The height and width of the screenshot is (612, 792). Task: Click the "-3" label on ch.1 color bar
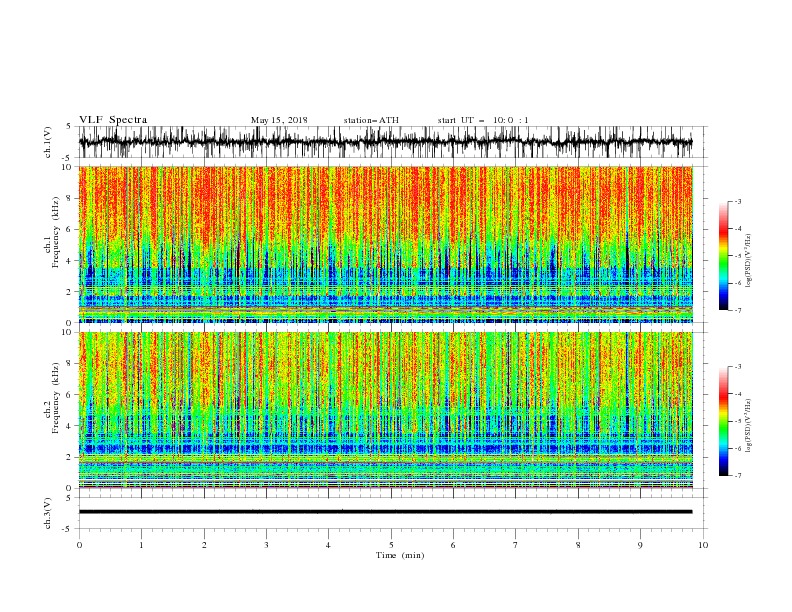[x=738, y=201]
